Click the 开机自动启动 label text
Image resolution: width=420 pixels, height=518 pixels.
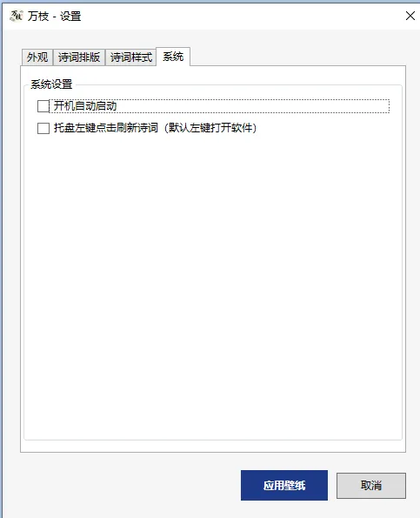[85, 106]
